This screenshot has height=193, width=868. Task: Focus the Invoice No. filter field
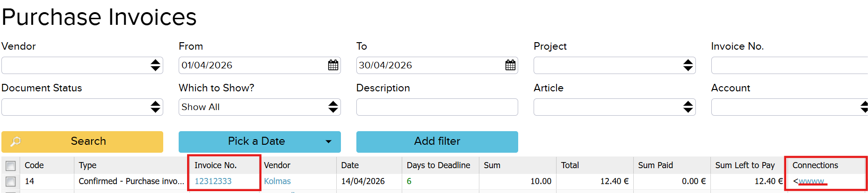789,65
